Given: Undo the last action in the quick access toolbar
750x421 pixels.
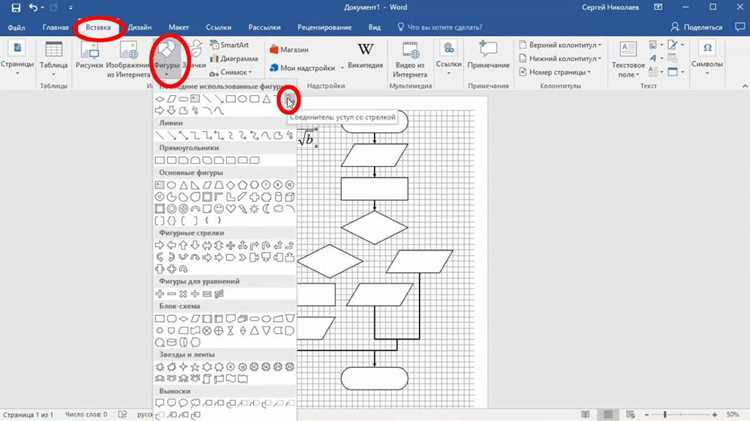Looking at the screenshot, I should [33, 8].
